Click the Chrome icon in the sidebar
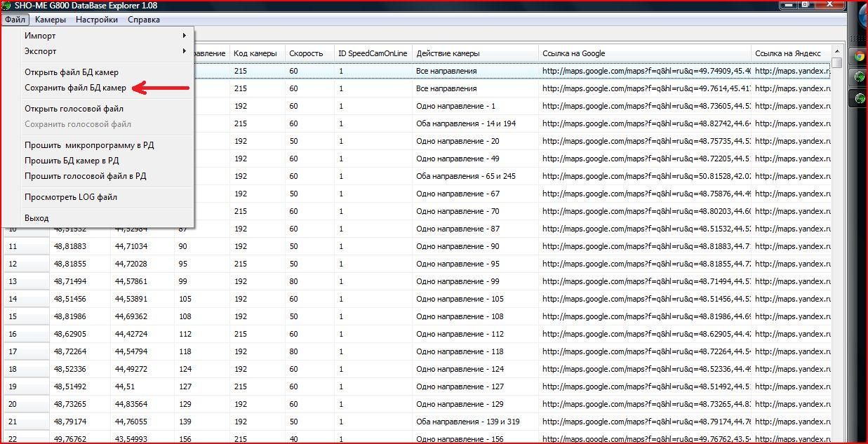 pyautogui.click(x=859, y=57)
